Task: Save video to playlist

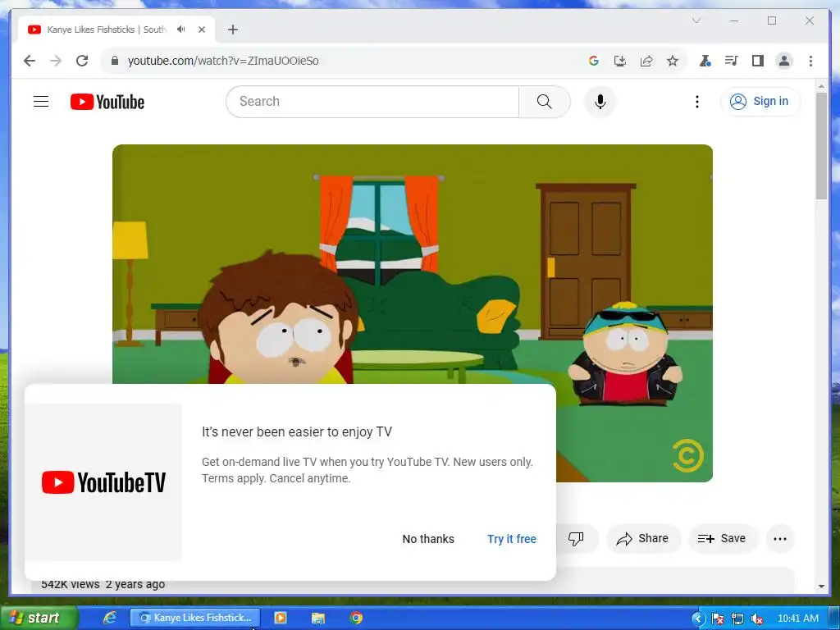Action: point(722,538)
